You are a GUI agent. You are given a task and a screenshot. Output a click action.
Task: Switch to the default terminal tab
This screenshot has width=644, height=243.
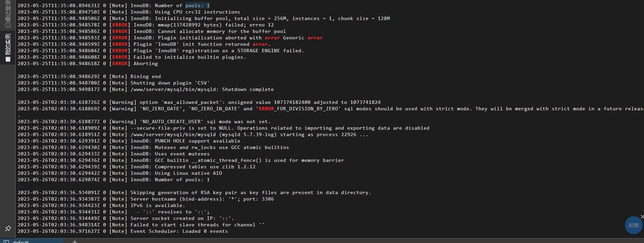pos(32,241)
